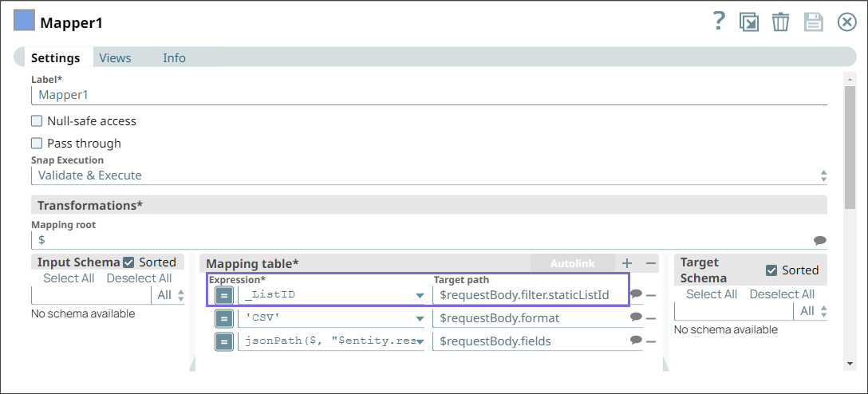Toggle expression button for 'CSV' row
This screenshot has height=394, width=868.
pos(223,319)
